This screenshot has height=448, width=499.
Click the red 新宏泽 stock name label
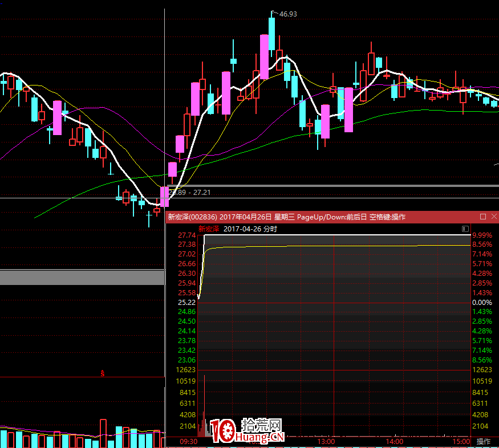pos(209,229)
